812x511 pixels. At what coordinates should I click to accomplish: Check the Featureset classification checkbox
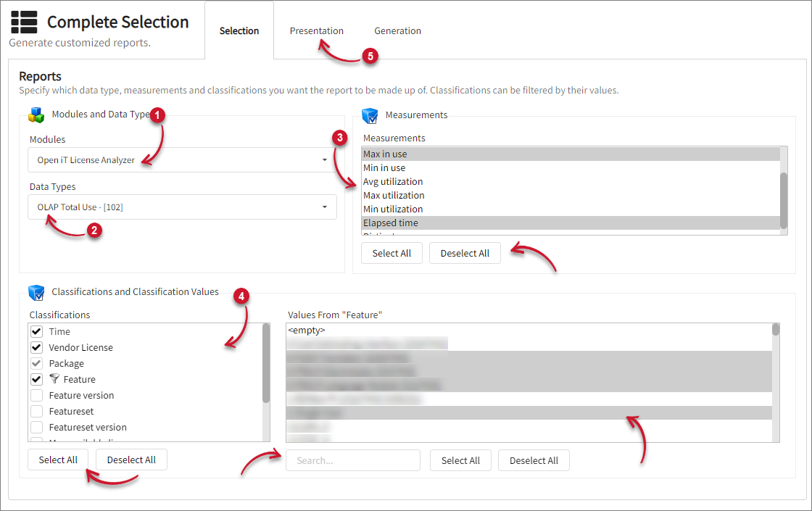(x=36, y=411)
